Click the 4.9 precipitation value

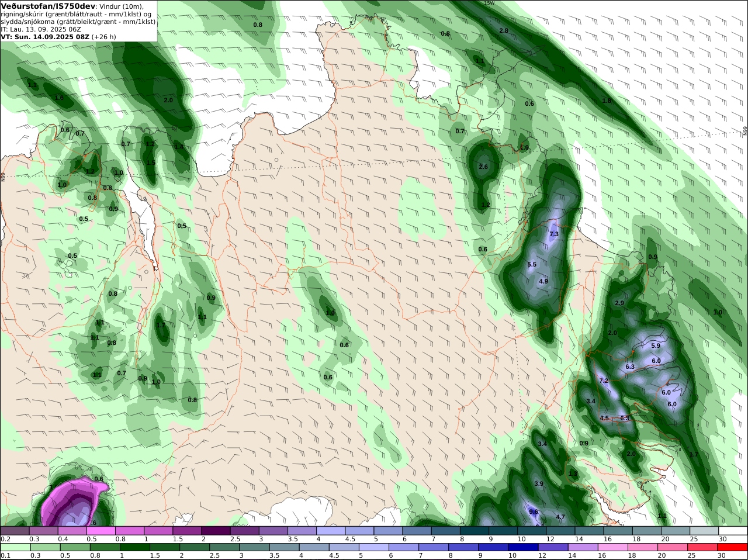point(543,281)
